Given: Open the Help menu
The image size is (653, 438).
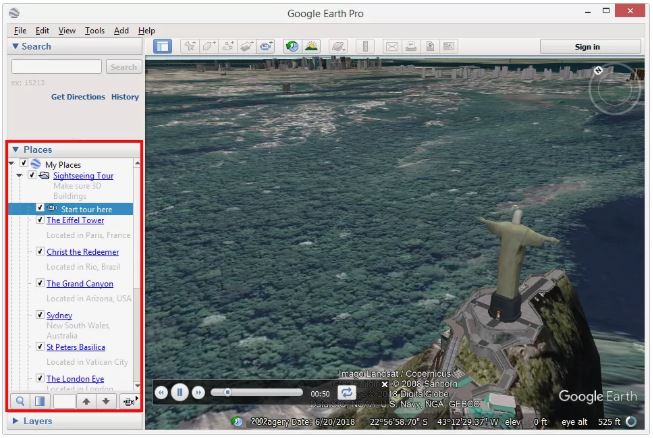Looking at the screenshot, I should (x=147, y=30).
